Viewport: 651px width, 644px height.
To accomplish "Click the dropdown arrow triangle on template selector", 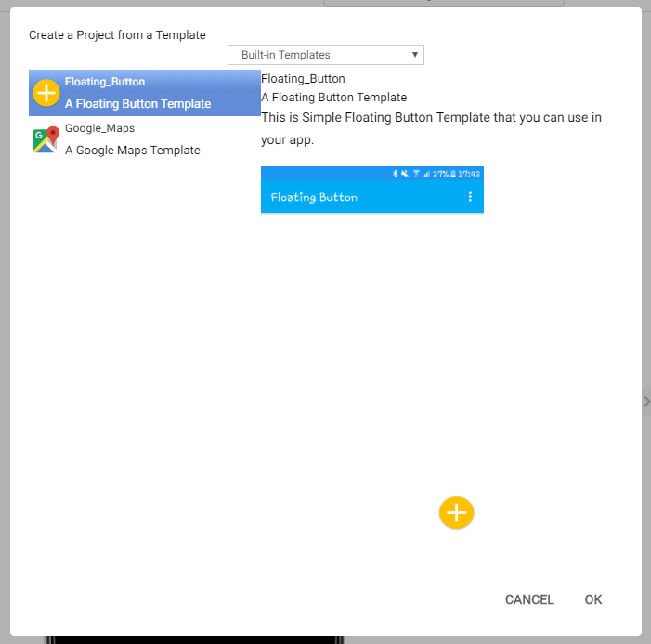I will point(414,55).
